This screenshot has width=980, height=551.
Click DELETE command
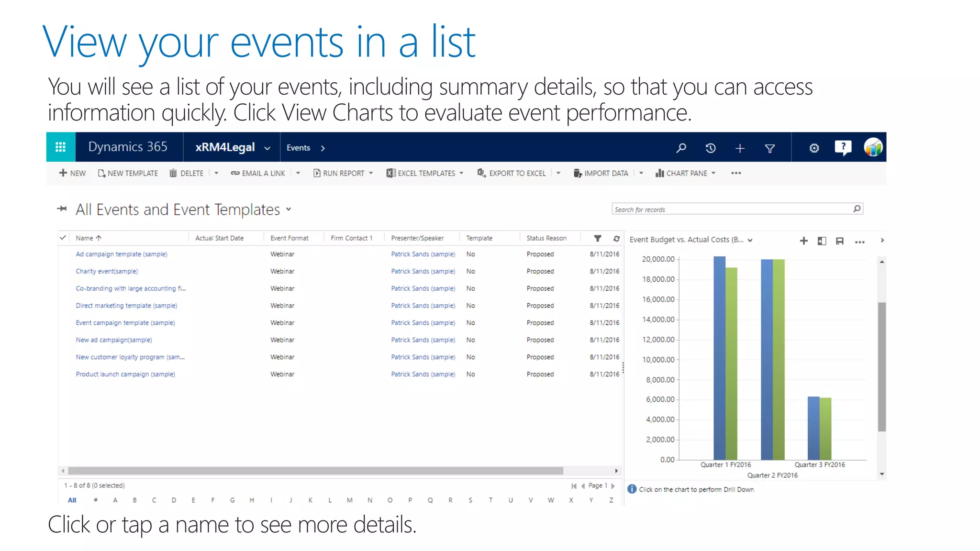click(187, 173)
